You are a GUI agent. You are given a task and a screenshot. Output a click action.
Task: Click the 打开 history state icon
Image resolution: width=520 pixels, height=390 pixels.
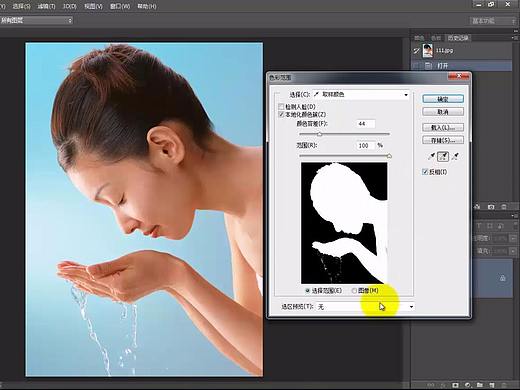click(x=428, y=66)
